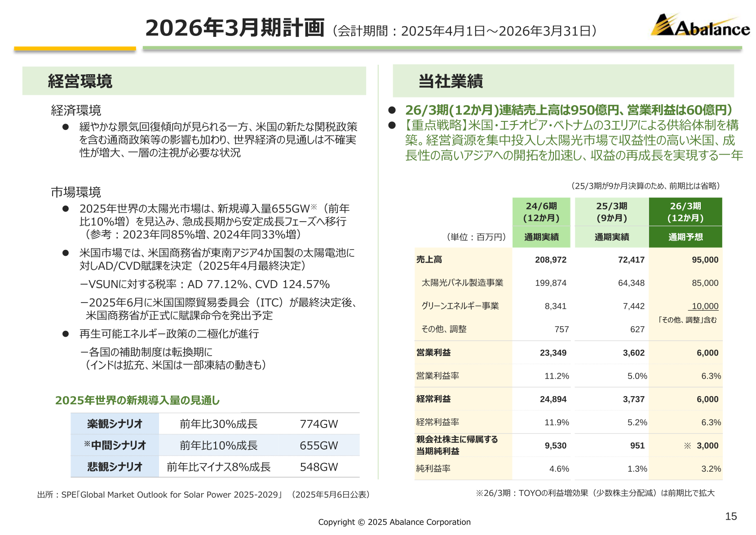
Task: Click the その他、調整 row label
Action: pos(444,329)
